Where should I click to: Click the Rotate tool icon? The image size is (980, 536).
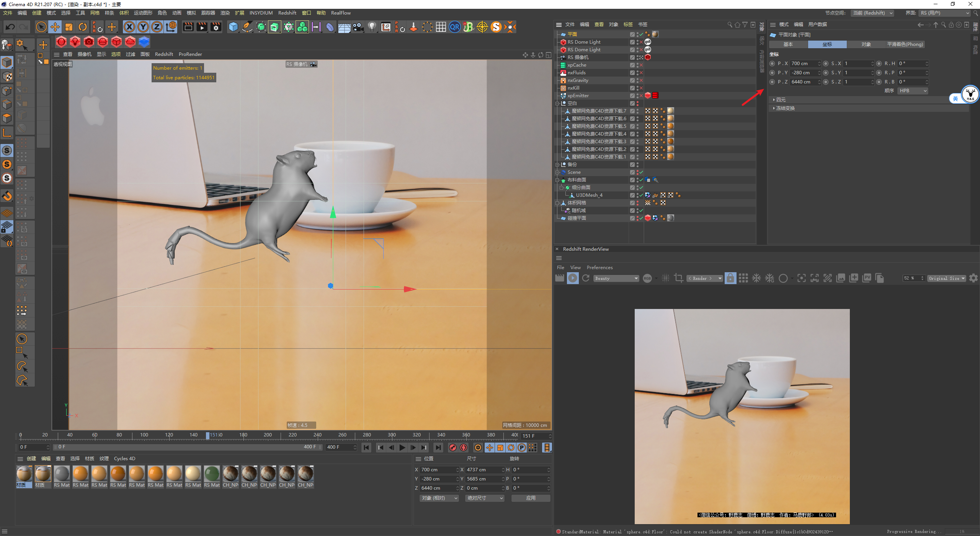[83, 27]
